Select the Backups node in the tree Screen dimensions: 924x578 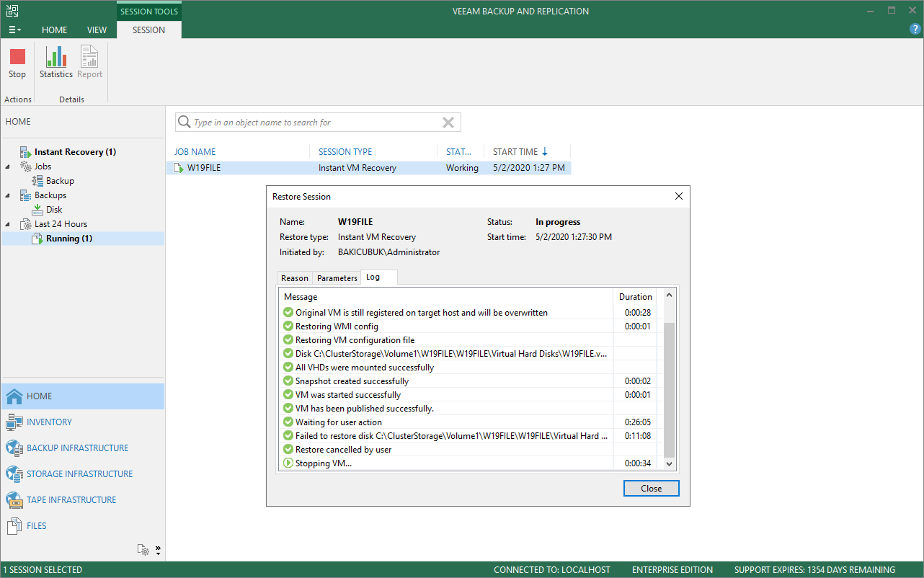50,195
